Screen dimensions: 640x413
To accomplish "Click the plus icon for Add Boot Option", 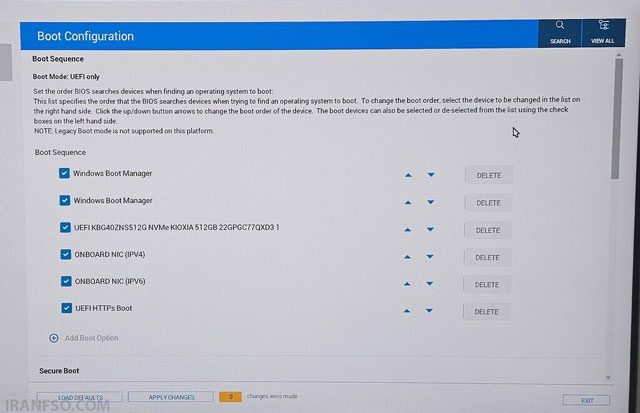I will point(54,338).
